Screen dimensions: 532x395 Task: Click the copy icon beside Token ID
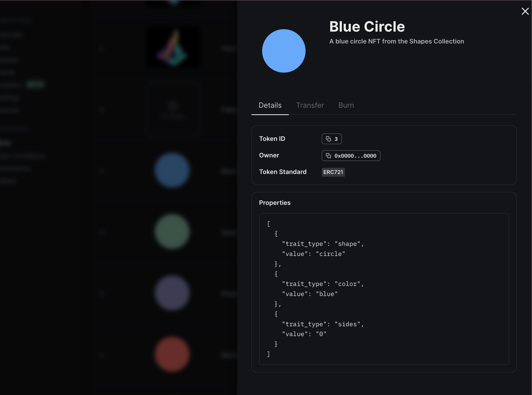[x=328, y=139]
